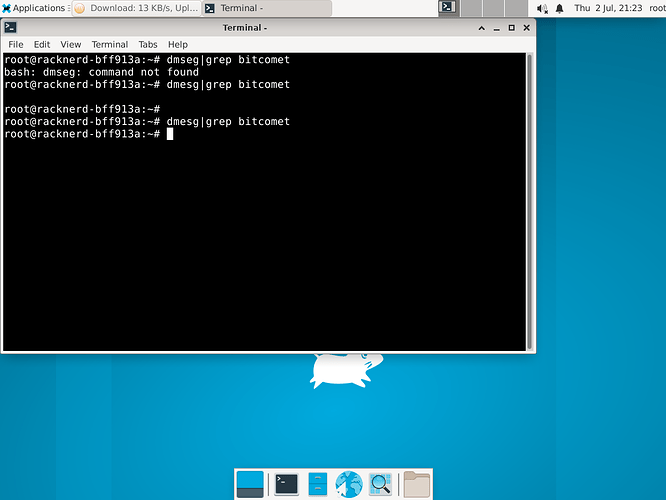Viewport: 666px width, 500px height.
Task: Open the Terminal window's Edit menu
Action: (42, 45)
